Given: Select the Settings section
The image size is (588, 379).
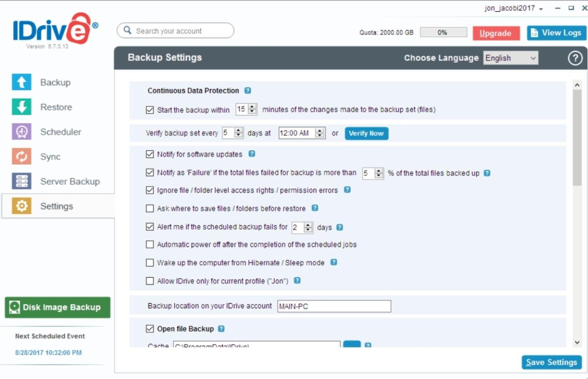Looking at the screenshot, I should click(57, 206).
